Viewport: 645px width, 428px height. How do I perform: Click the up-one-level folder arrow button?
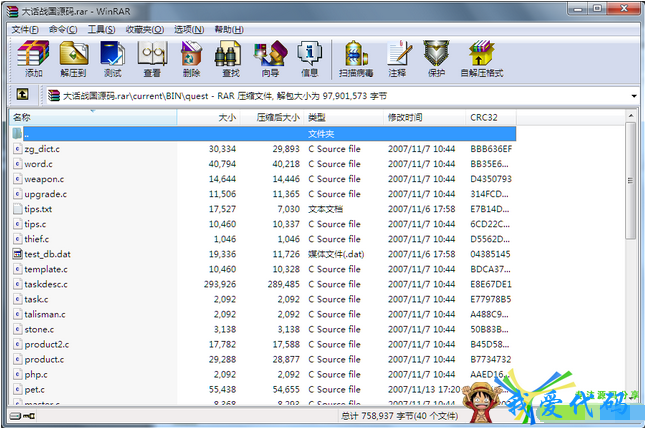pyautogui.click(x=22, y=95)
